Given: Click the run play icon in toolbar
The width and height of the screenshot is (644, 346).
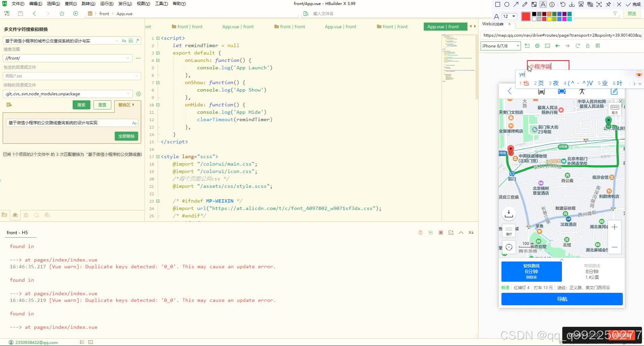Looking at the screenshot, I should coord(76,13).
